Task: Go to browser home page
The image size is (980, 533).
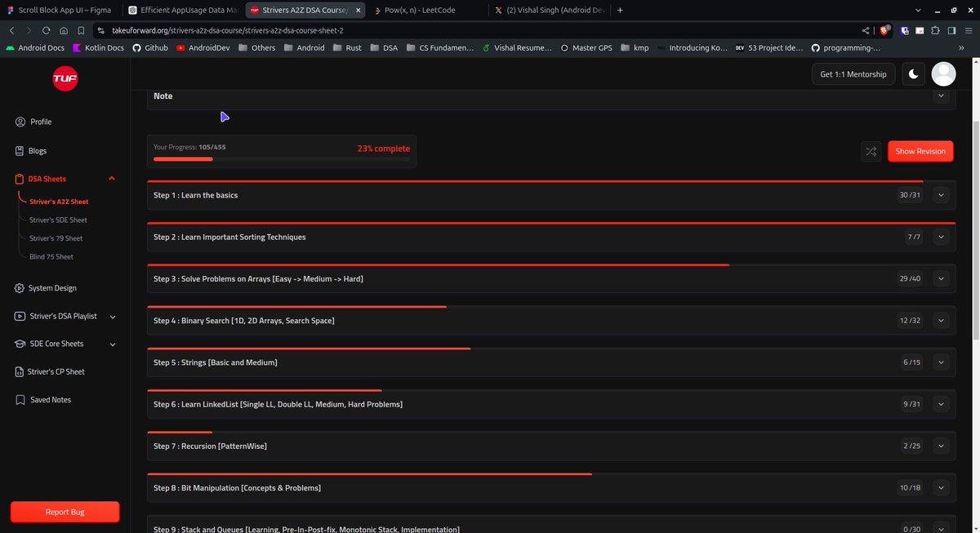Action: [x=64, y=30]
